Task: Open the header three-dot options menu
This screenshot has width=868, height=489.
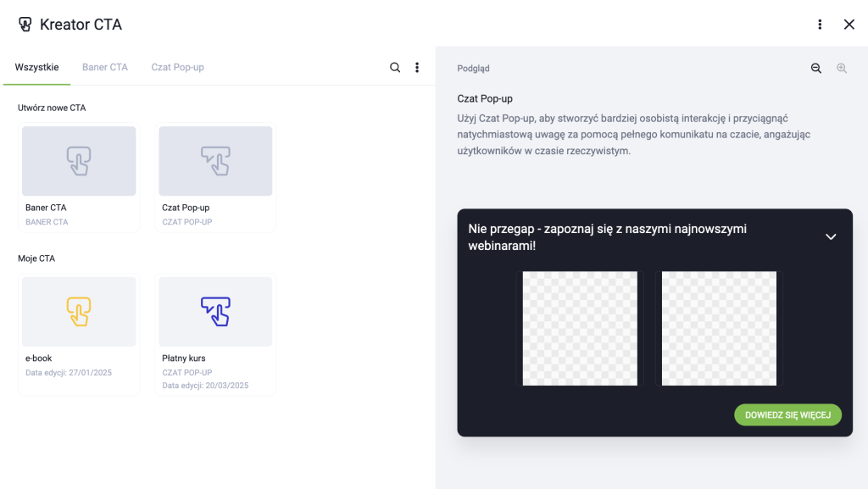Action: [820, 25]
